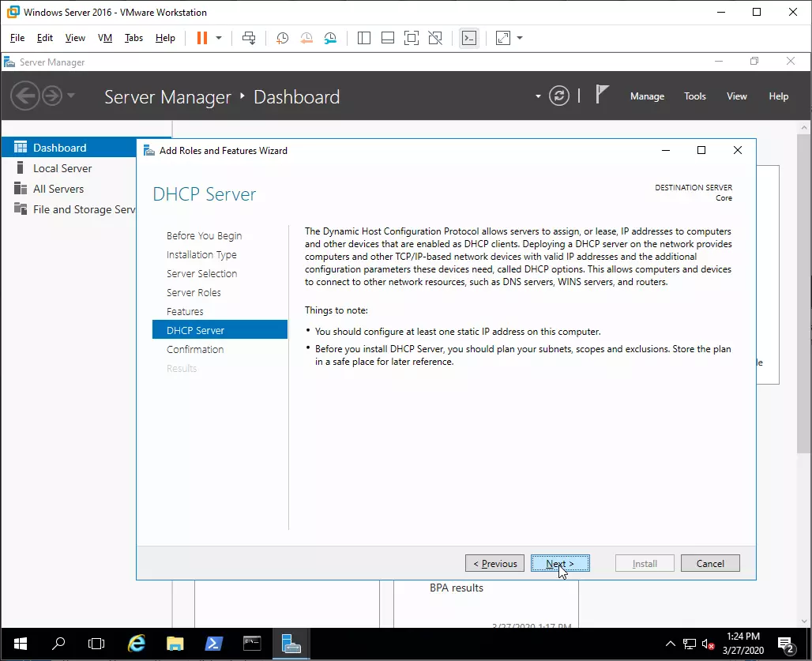Viewport: 812px width, 661px height.
Task: Open the muted volume tray icon
Action: [708, 644]
